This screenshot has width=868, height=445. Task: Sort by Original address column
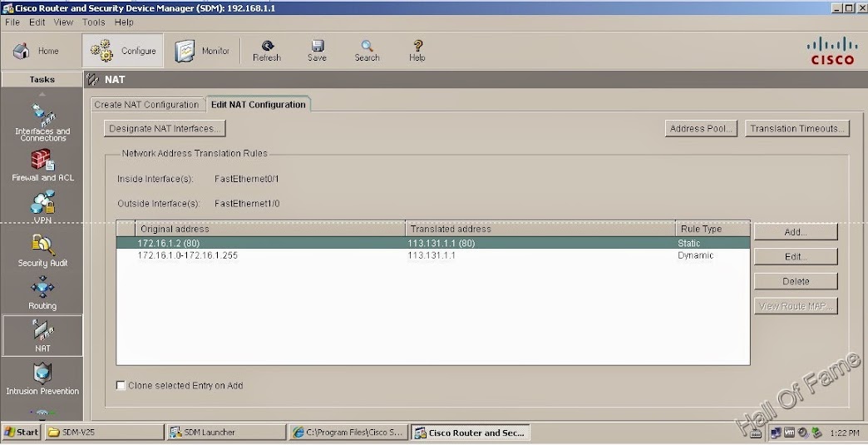270,229
